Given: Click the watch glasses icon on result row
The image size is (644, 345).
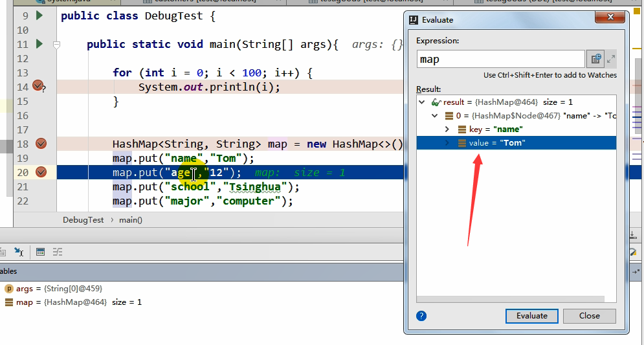Looking at the screenshot, I should click(x=436, y=102).
